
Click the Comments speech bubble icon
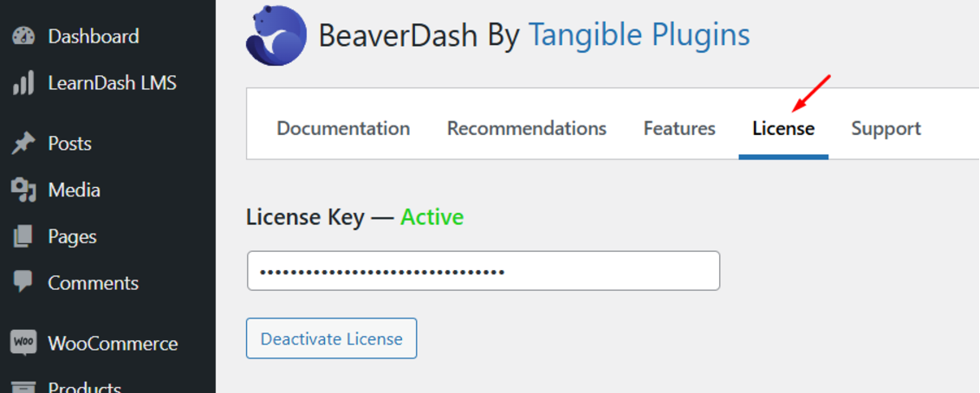pyautogui.click(x=23, y=282)
